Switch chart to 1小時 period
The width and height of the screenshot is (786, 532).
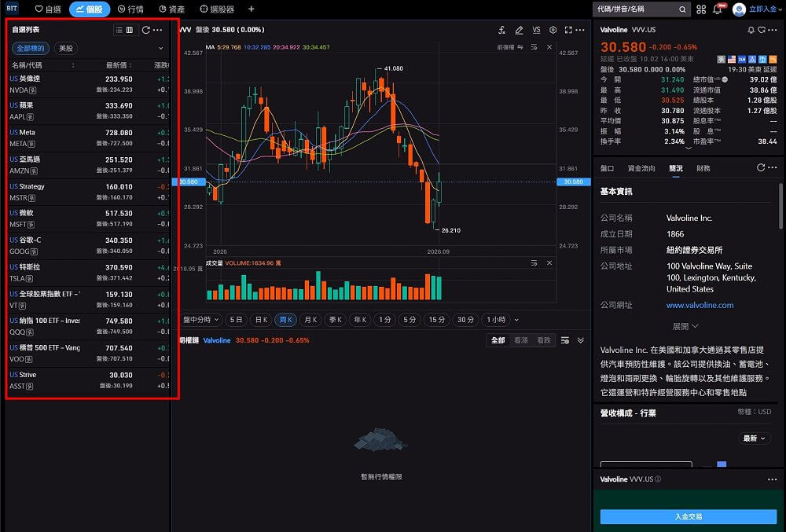click(x=496, y=320)
